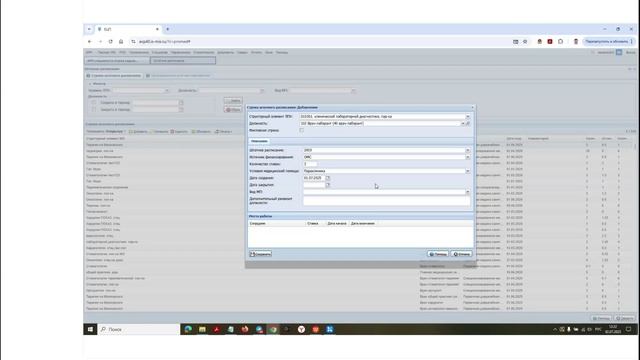
Task: Click the Количество ставок input field
Action: click(x=310, y=164)
